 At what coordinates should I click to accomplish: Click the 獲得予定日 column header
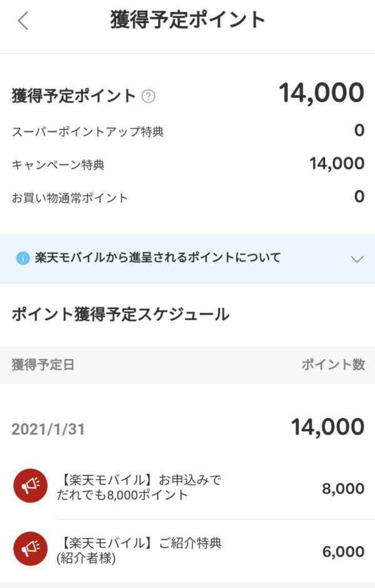coord(42,365)
